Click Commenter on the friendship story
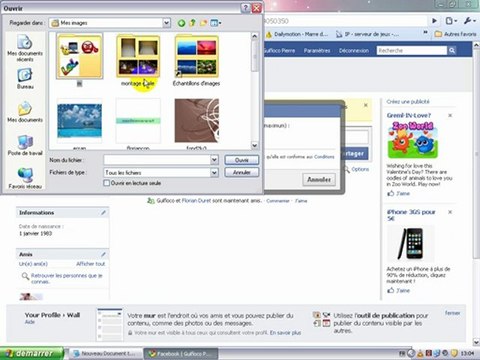This screenshot has height=360, width=480. coord(278,201)
